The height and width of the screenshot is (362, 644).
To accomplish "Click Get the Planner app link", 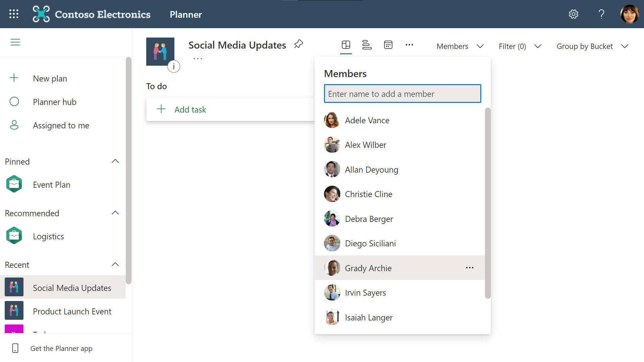I will tap(61, 349).
